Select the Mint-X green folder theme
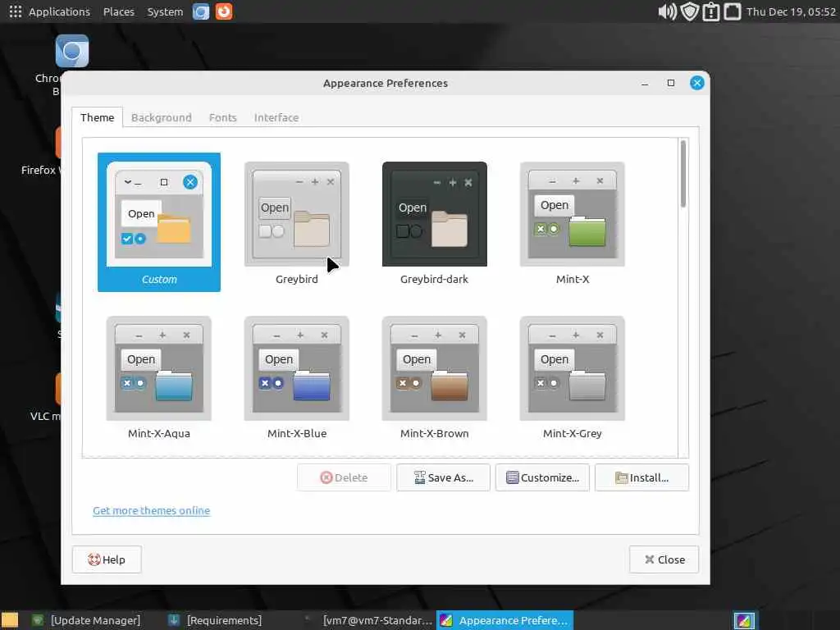Viewport: 840px width, 630px height. point(572,214)
